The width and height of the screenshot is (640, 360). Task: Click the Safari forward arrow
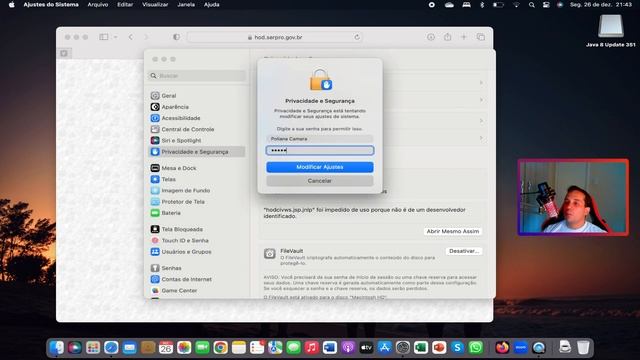pos(146,37)
